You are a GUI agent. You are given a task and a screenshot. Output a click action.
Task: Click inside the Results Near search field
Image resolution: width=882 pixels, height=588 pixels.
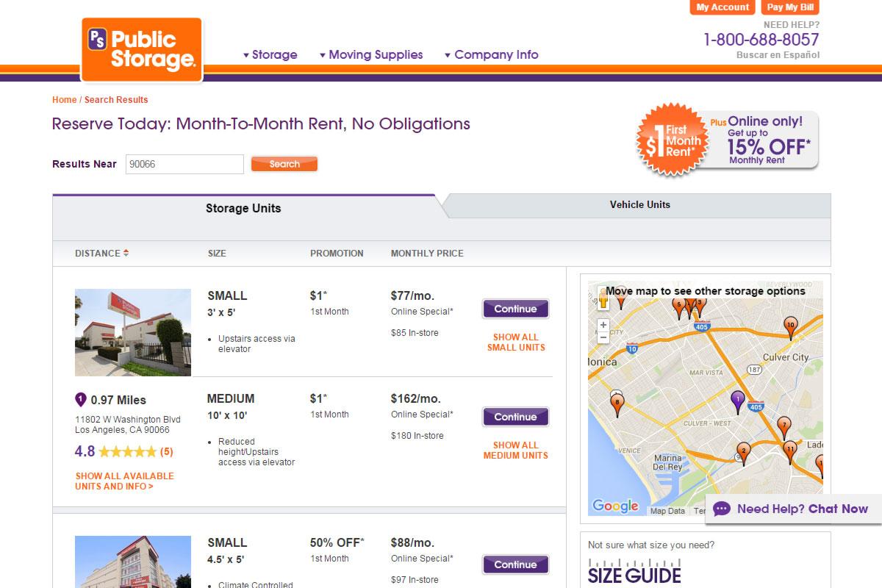click(x=184, y=164)
